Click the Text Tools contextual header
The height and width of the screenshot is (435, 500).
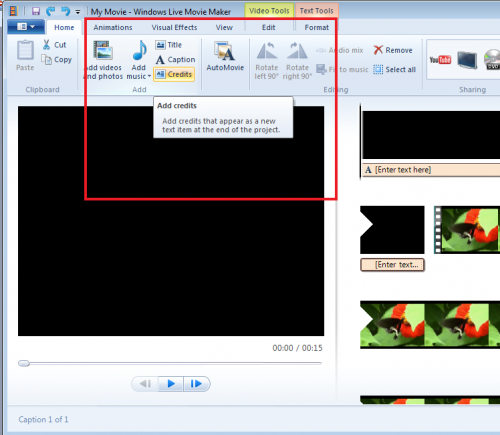[x=316, y=11]
